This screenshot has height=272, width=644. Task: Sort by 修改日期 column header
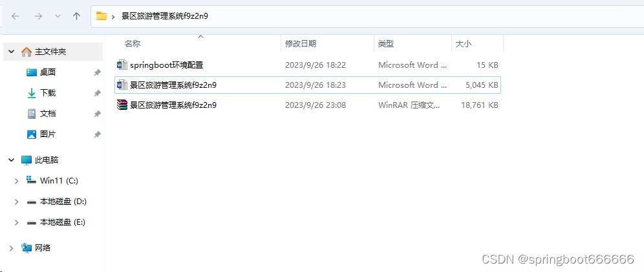[301, 44]
